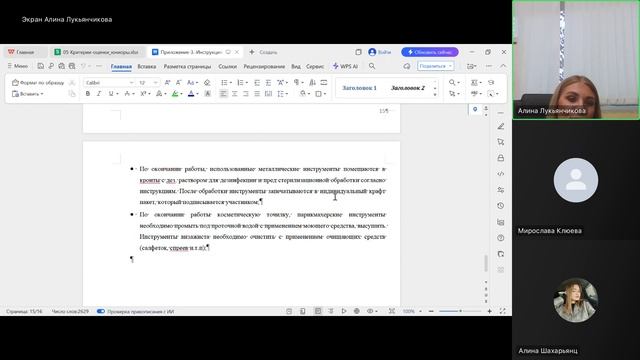Open the selection pane icon in the right sidebar
This screenshot has width=640, height=360.
coord(501,142)
